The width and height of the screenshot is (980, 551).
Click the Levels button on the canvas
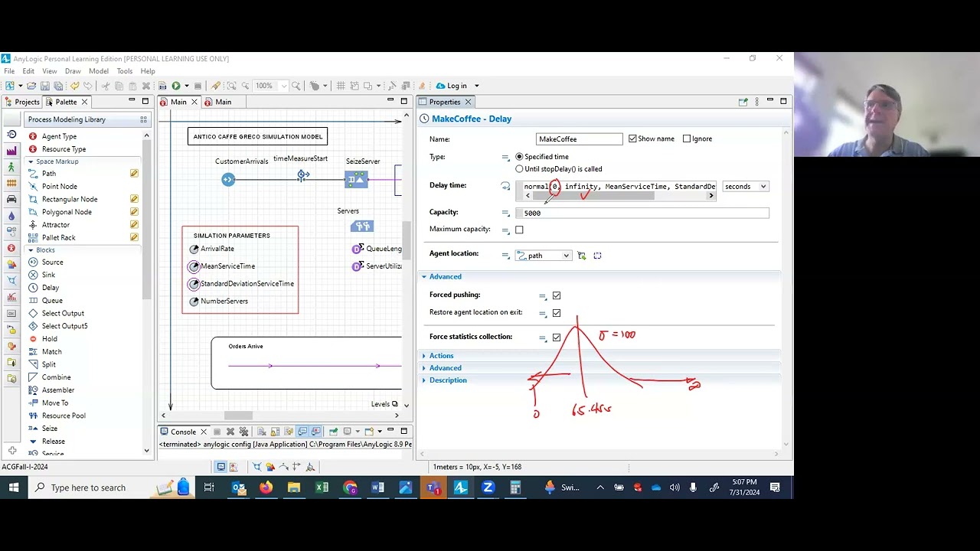pyautogui.click(x=384, y=404)
